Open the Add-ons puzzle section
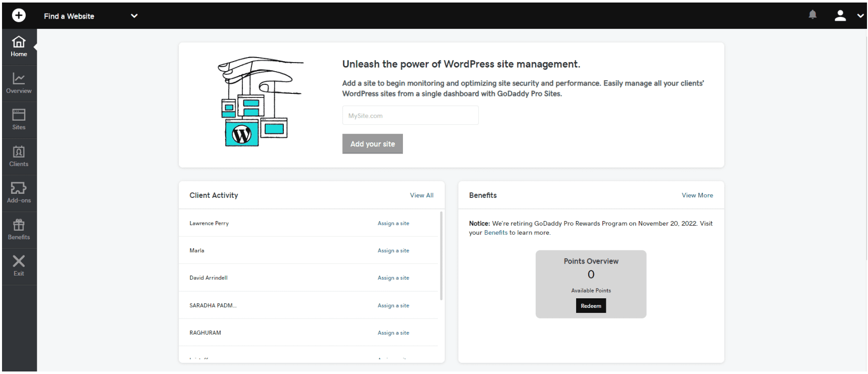The image size is (868, 374). coord(19,193)
